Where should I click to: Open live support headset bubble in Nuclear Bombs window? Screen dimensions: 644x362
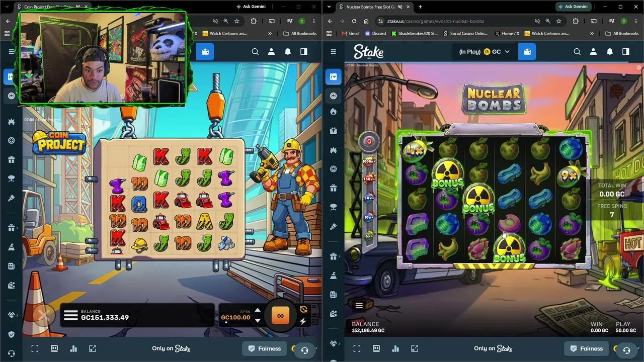click(x=626, y=350)
